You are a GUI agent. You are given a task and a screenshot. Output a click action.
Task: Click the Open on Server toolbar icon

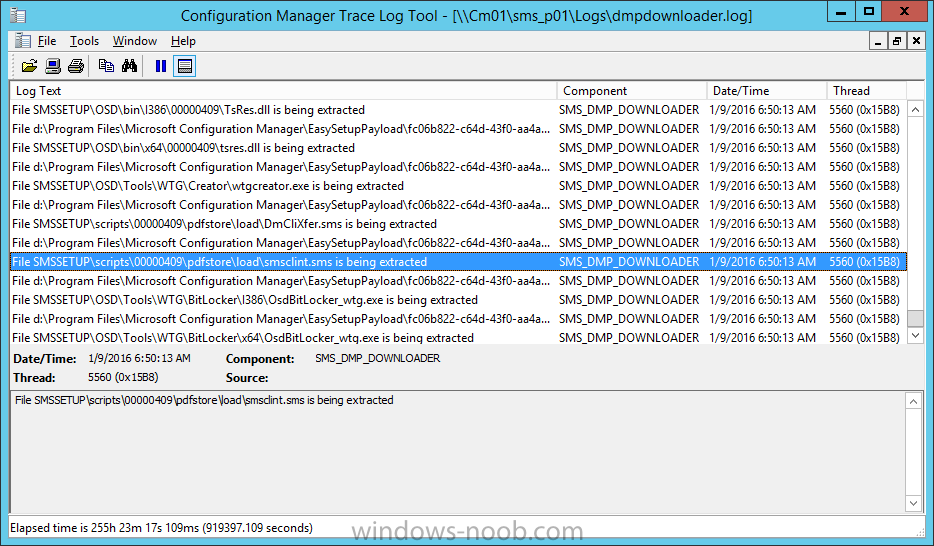point(53,66)
